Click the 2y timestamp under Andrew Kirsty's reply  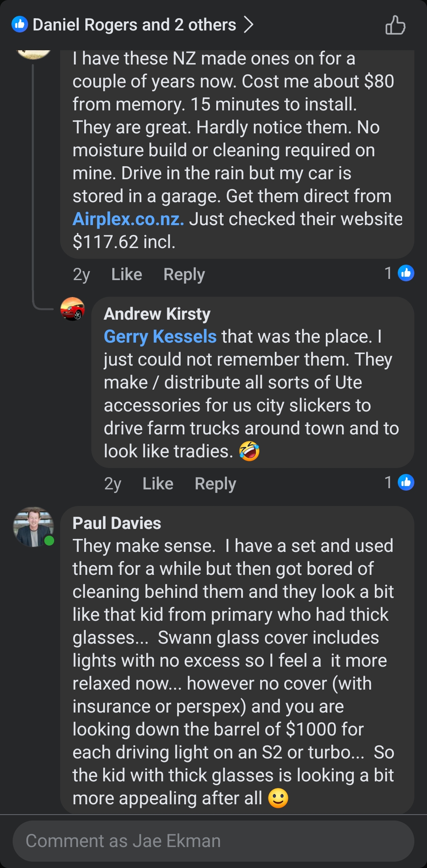(x=113, y=483)
